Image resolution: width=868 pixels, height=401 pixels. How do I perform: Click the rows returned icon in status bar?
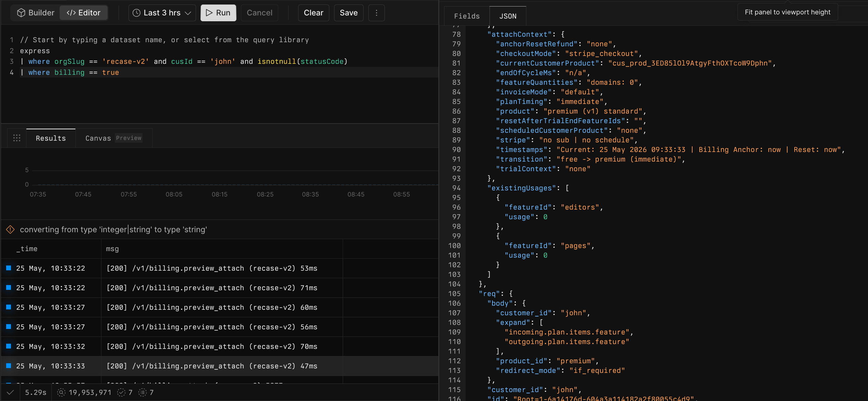click(143, 392)
